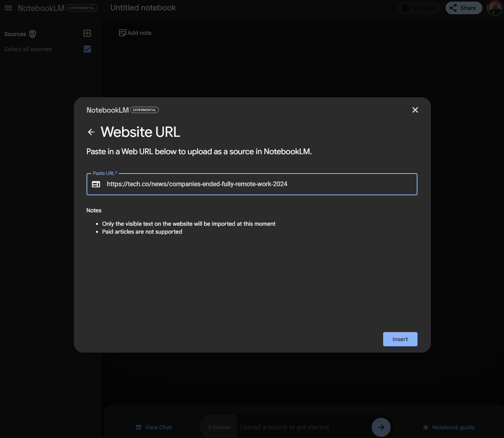Image resolution: width=504 pixels, height=438 pixels.
Task: Click the Share button
Action: click(x=463, y=8)
